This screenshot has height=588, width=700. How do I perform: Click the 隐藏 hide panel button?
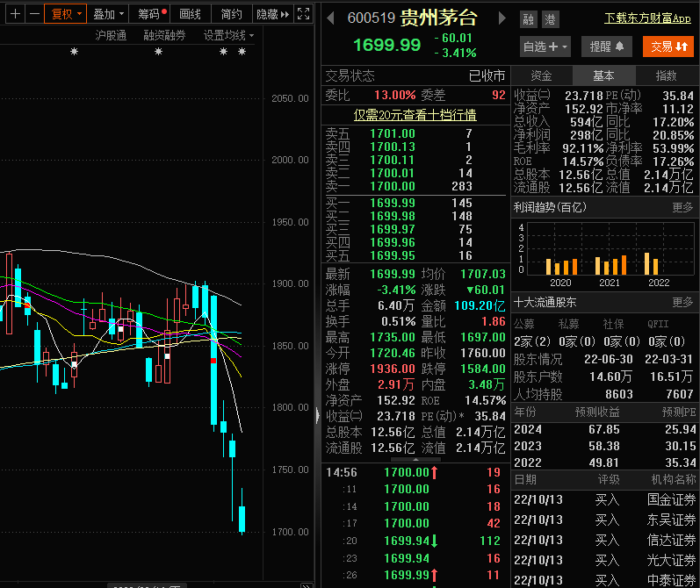click(x=273, y=14)
